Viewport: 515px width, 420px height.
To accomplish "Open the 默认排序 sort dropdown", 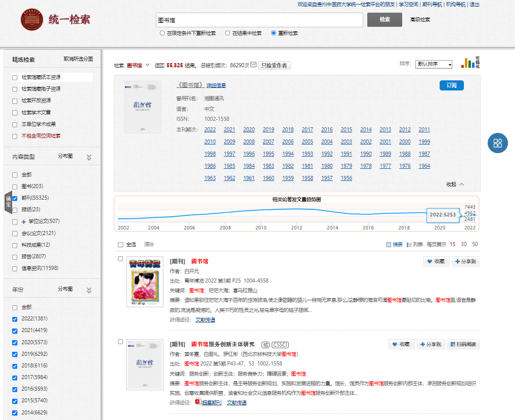I will coord(434,65).
